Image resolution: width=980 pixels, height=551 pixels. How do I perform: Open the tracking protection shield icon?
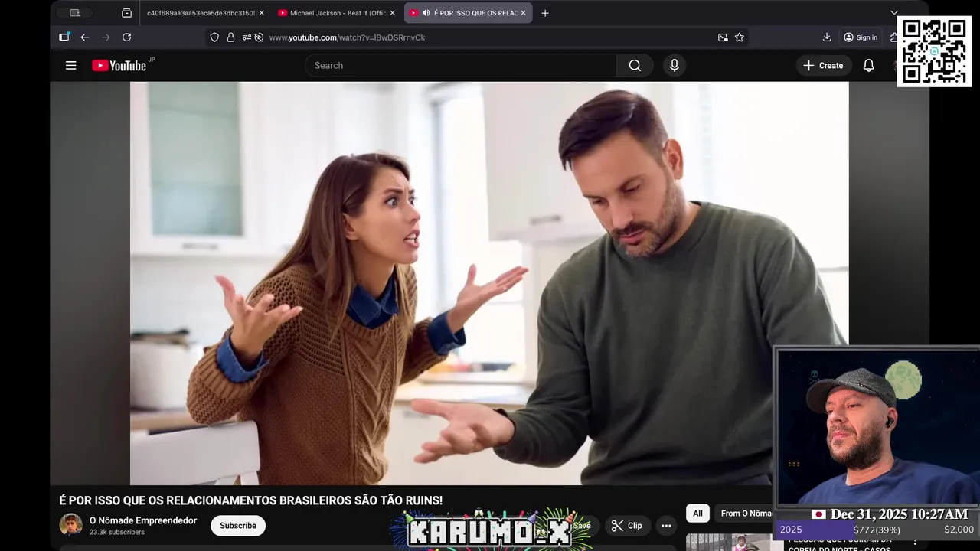[x=214, y=37]
